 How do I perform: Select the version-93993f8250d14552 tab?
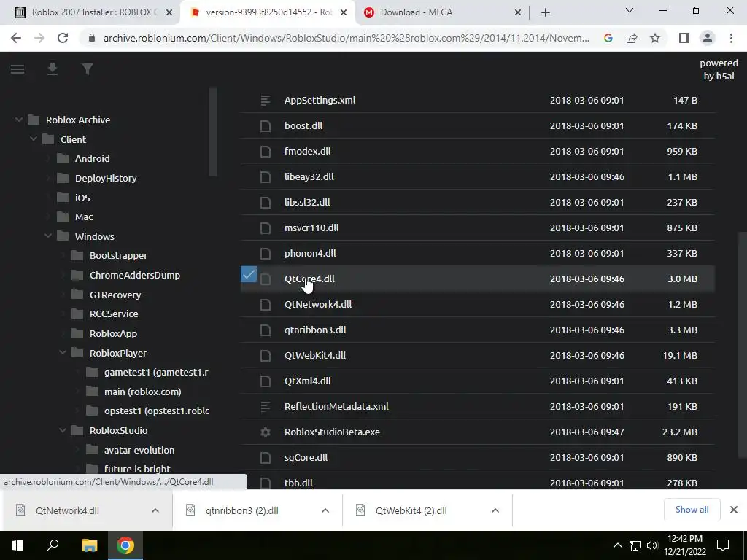point(268,12)
